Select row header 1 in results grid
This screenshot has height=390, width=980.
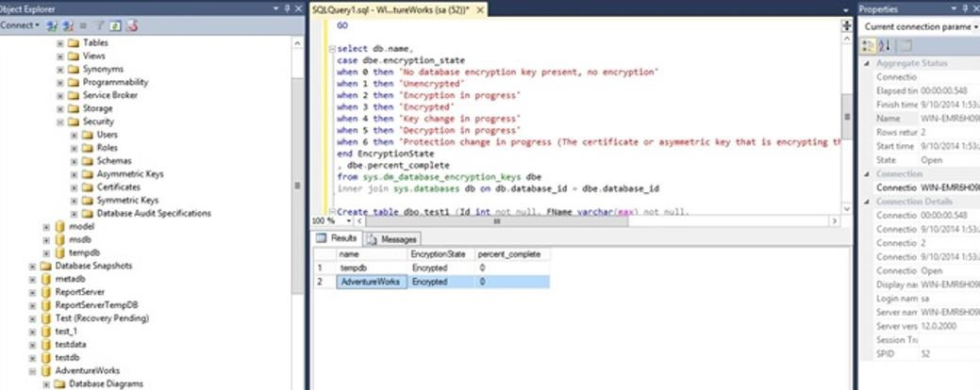point(324,268)
